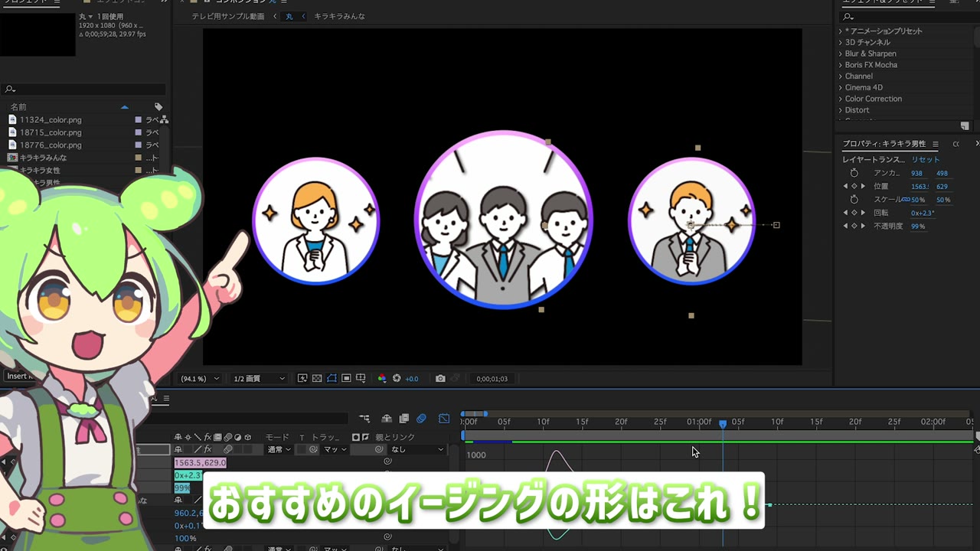The width and height of the screenshot is (980, 551).
Task: Open top layer parent なし dropdown
Action: point(417,449)
